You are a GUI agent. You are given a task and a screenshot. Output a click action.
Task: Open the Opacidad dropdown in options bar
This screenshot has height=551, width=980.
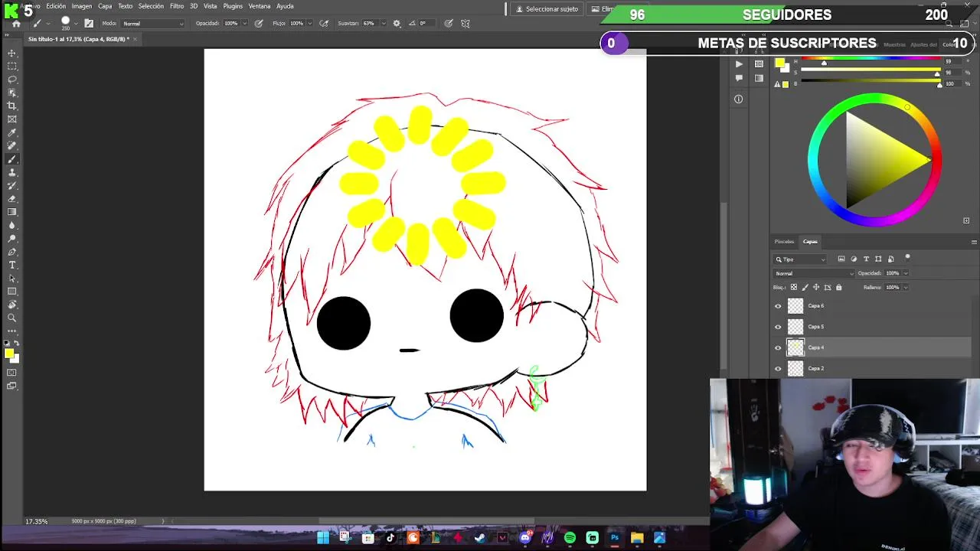point(246,23)
